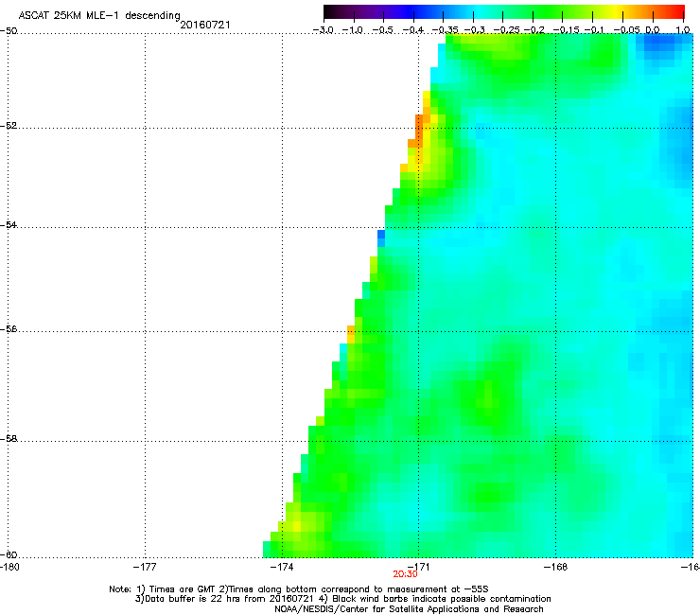The width and height of the screenshot is (700, 615).
Task: Click the latitude label -58
Action: [9, 439]
